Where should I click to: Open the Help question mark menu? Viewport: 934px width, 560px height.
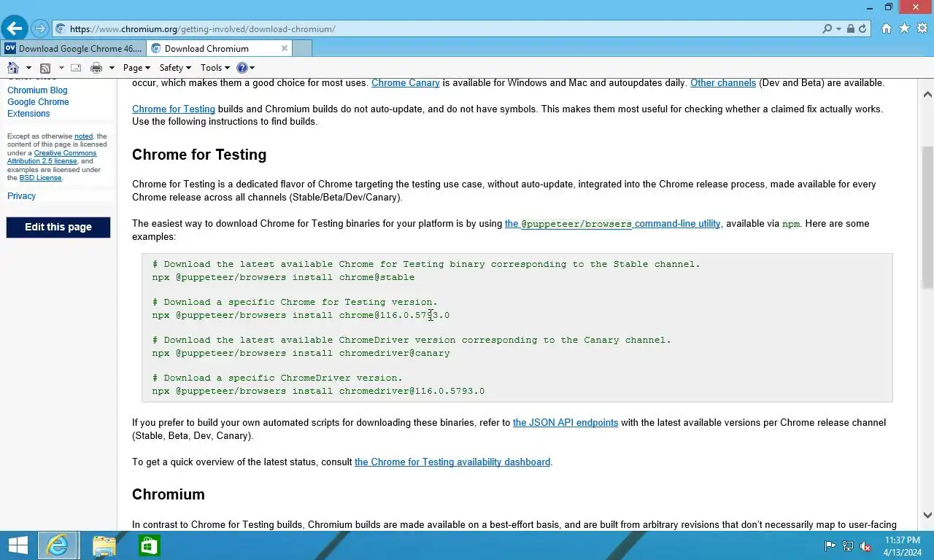tap(246, 68)
